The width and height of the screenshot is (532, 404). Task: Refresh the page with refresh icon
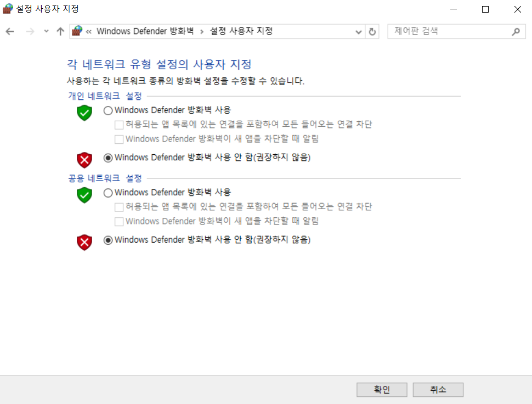pos(372,32)
